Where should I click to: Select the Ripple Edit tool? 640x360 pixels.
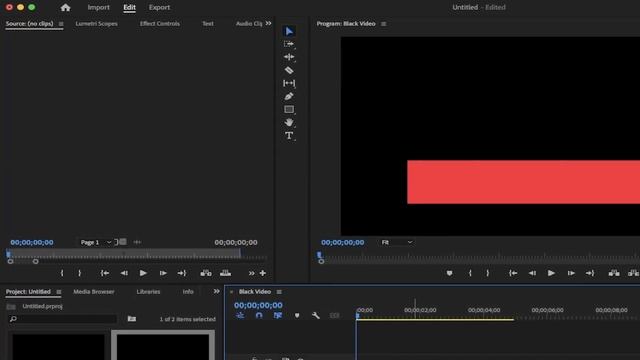(x=289, y=57)
